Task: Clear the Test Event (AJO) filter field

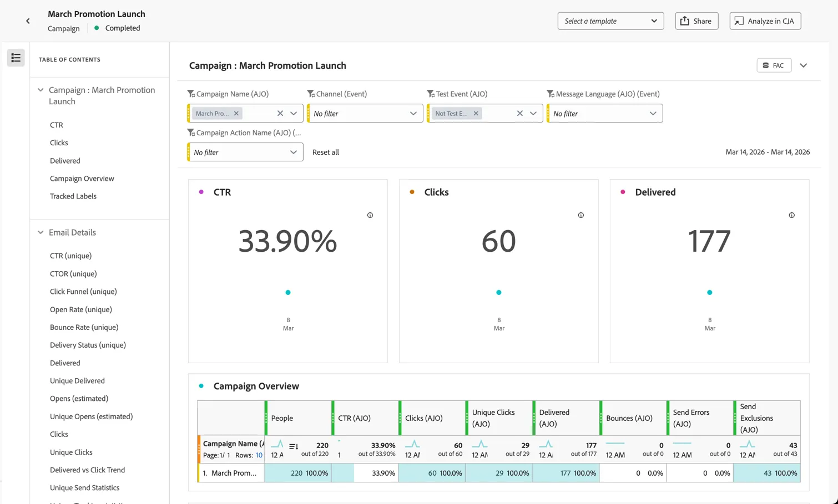Action: pyautogui.click(x=520, y=113)
